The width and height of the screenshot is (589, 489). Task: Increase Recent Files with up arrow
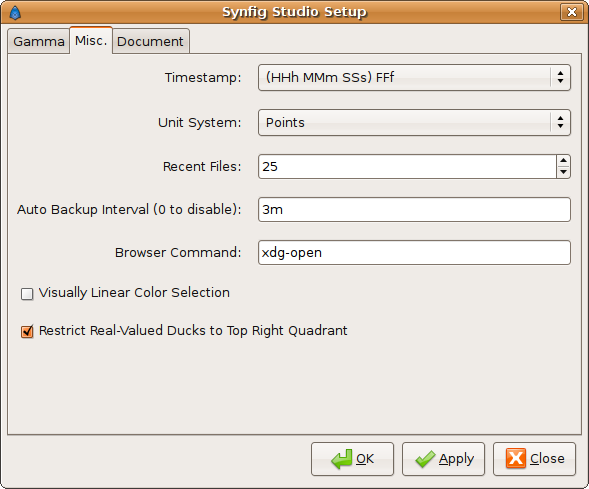coord(563,160)
